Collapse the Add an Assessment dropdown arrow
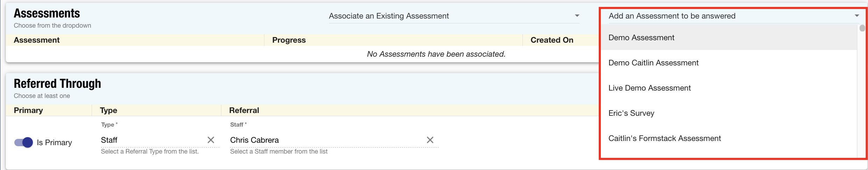 point(857,16)
